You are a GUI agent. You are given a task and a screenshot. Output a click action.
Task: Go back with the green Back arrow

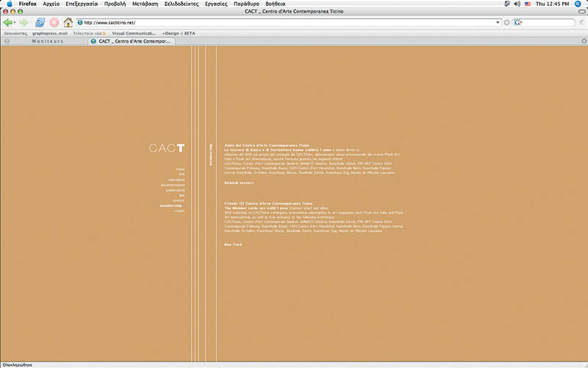7,23
